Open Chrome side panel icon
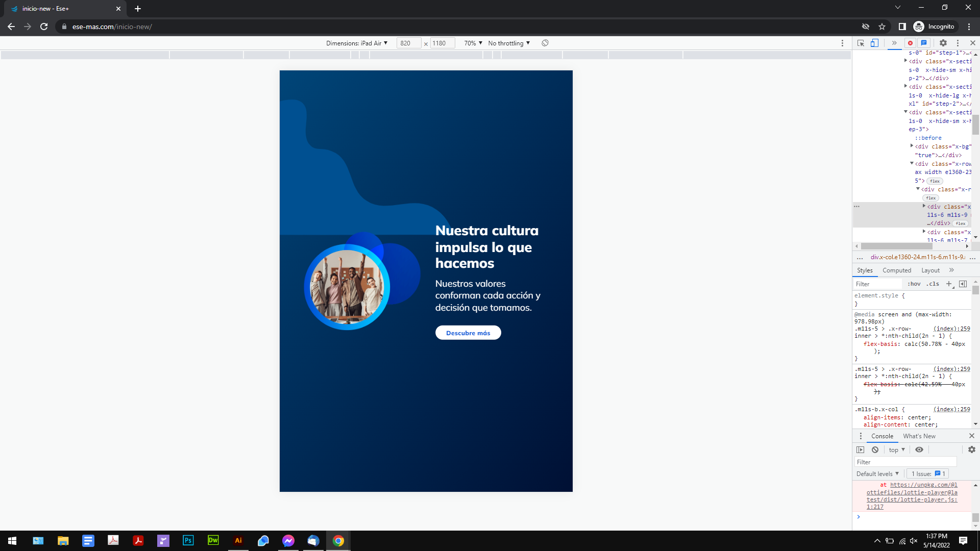Screen dimensions: 980x551 click(x=902, y=27)
